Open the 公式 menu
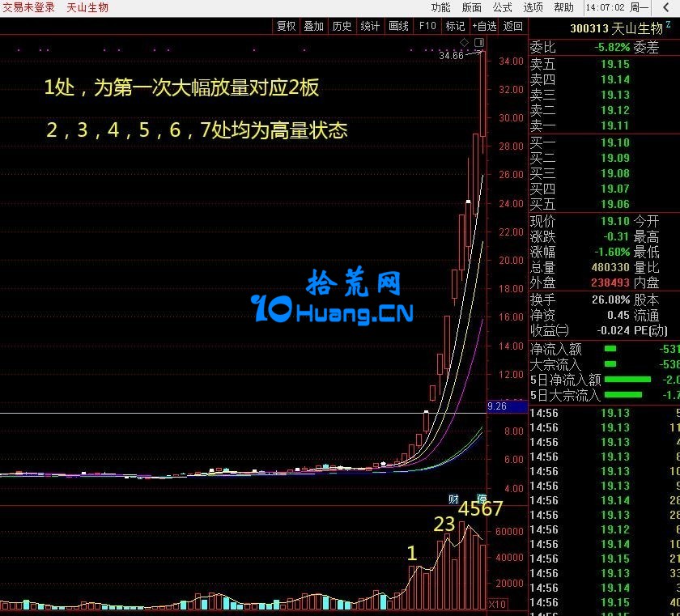 coord(502,7)
